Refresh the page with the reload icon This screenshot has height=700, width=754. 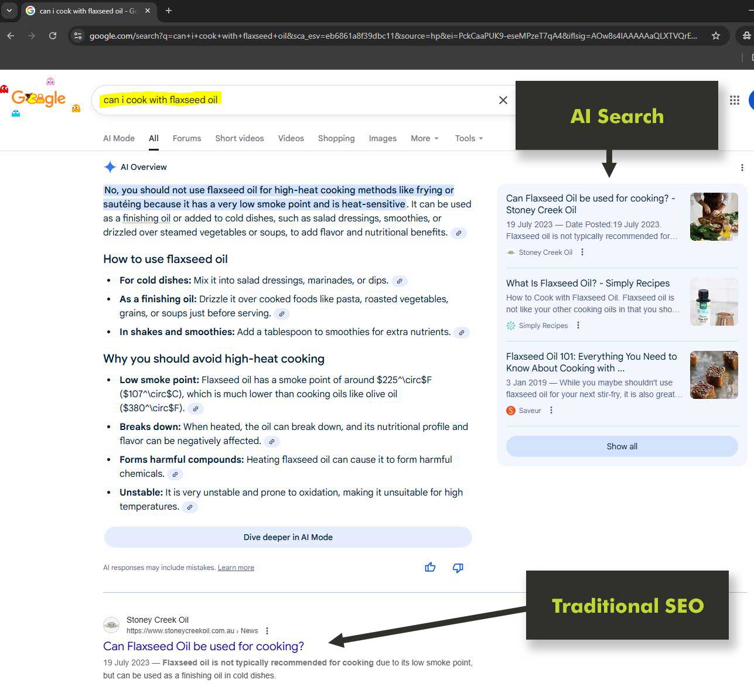[x=53, y=36]
